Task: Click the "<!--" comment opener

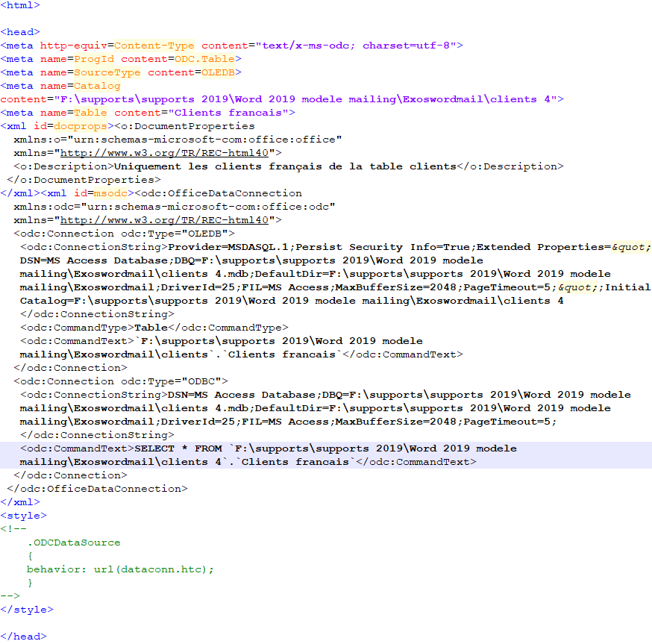Action: pos(13,529)
